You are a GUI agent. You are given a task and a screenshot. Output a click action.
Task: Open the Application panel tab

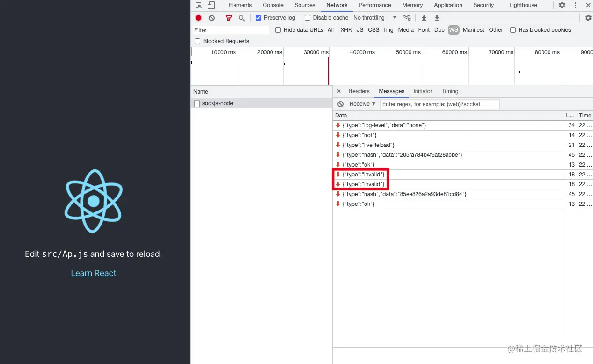(x=448, y=5)
